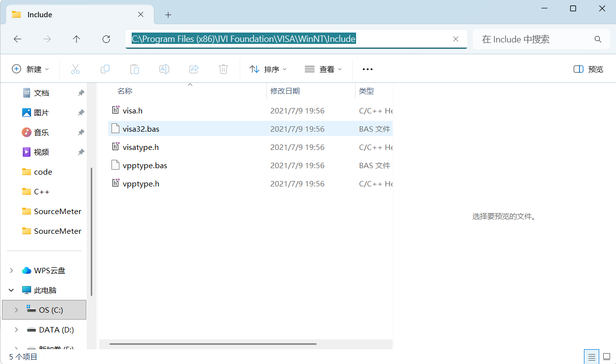Toggle the 预览 preview pane

[x=587, y=69]
